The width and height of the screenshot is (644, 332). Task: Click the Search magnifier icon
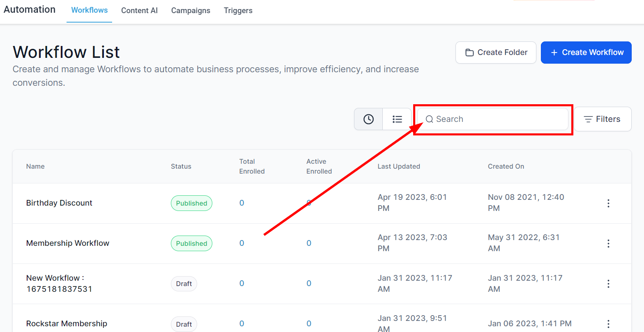429,119
